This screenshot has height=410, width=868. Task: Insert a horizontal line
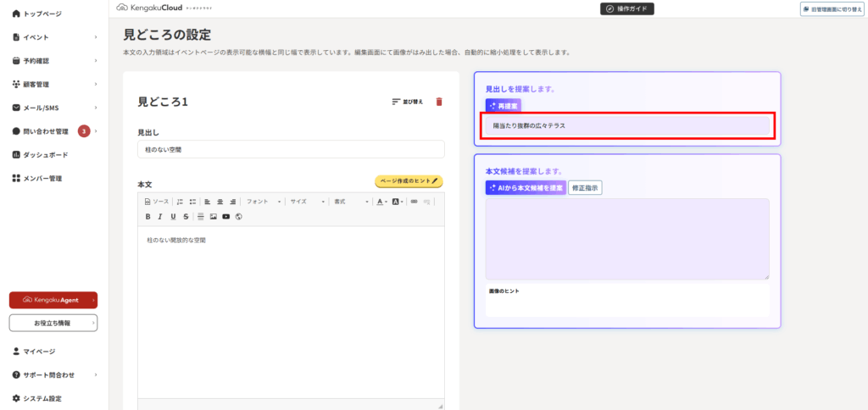pyautogui.click(x=200, y=216)
